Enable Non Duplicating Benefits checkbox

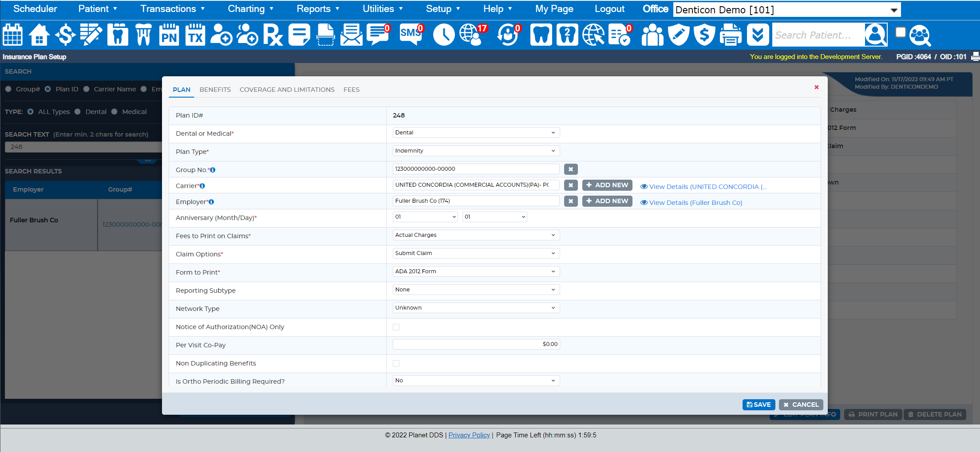click(396, 364)
